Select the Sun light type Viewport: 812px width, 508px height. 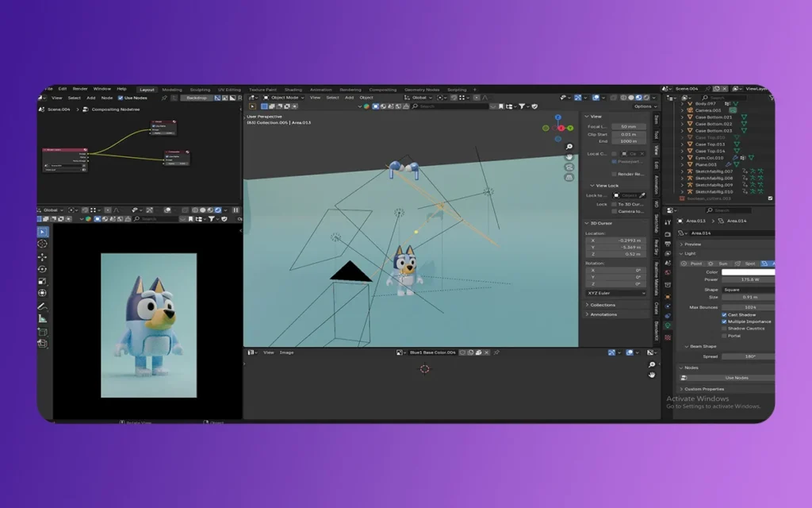pos(719,264)
